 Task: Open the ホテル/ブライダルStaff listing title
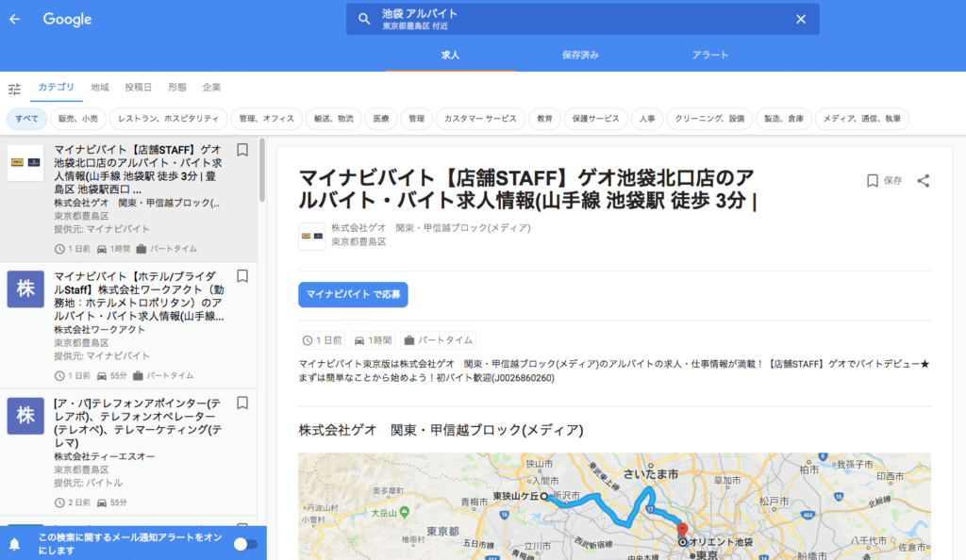tap(139, 296)
